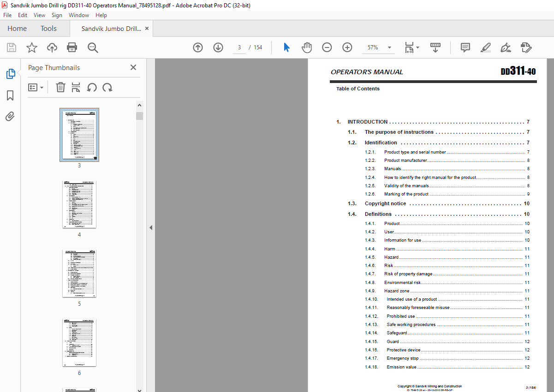
Task: Print the document with printer icon
Action: [x=72, y=48]
